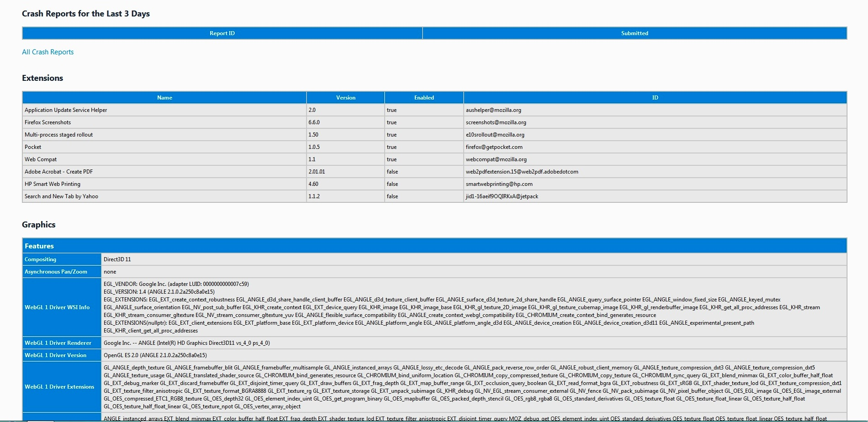Click Crash Reports for the Last 3 Days heading
This screenshot has height=422, width=868.
(86, 14)
